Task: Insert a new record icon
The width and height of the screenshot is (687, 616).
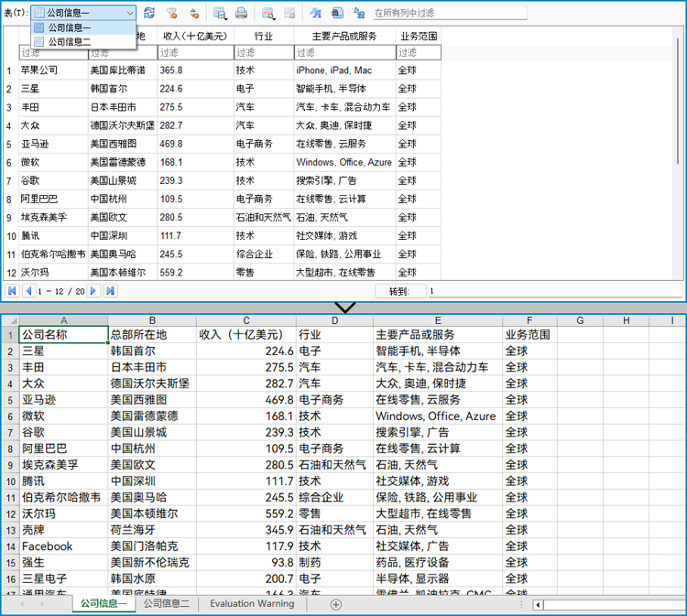Action: [x=268, y=13]
